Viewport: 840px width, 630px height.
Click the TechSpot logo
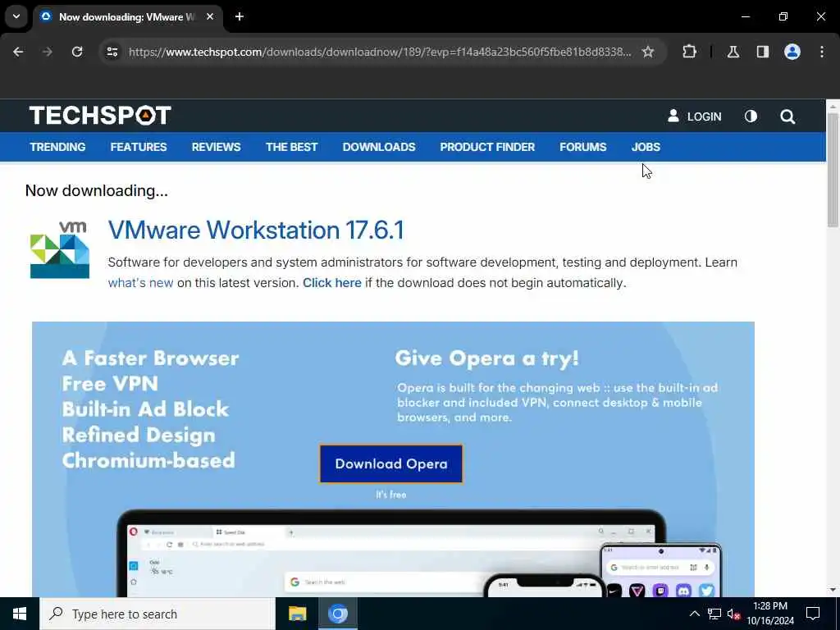(x=100, y=115)
